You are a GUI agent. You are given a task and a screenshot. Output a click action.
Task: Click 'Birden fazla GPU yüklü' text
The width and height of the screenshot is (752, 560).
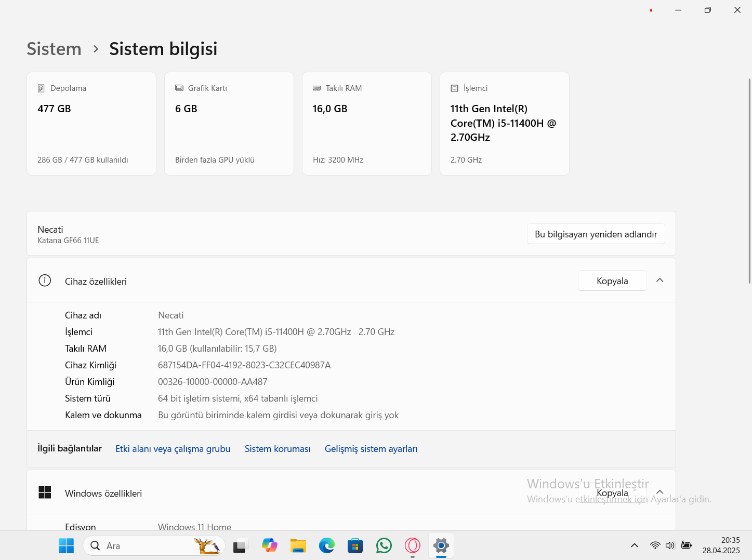pyautogui.click(x=215, y=160)
